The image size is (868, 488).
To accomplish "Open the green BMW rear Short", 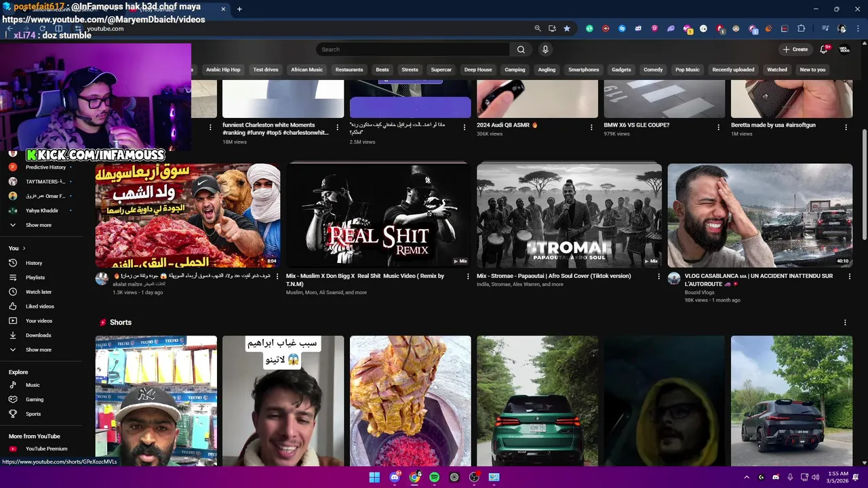I will click(x=537, y=401).
